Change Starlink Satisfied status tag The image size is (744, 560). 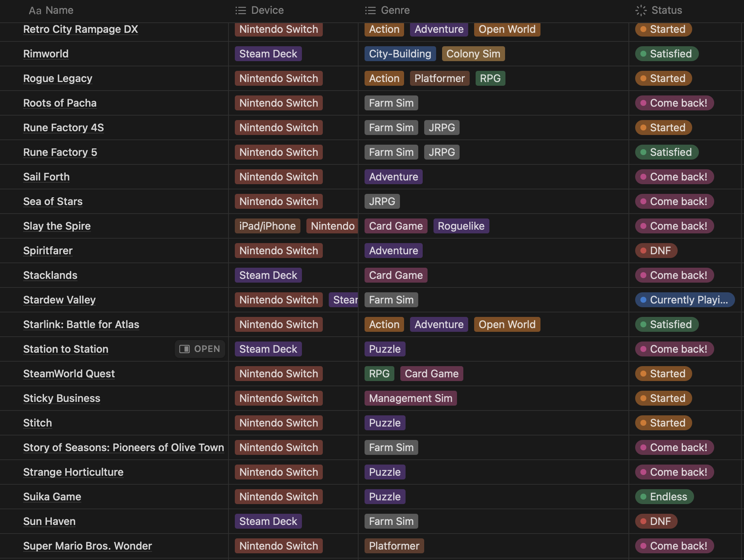(666, 324)
